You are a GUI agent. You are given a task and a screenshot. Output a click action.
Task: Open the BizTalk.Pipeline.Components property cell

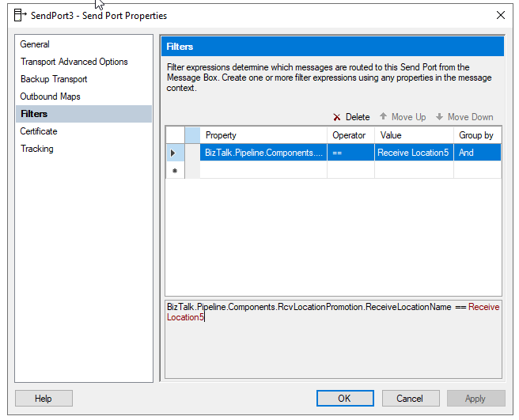coord(263,153)
